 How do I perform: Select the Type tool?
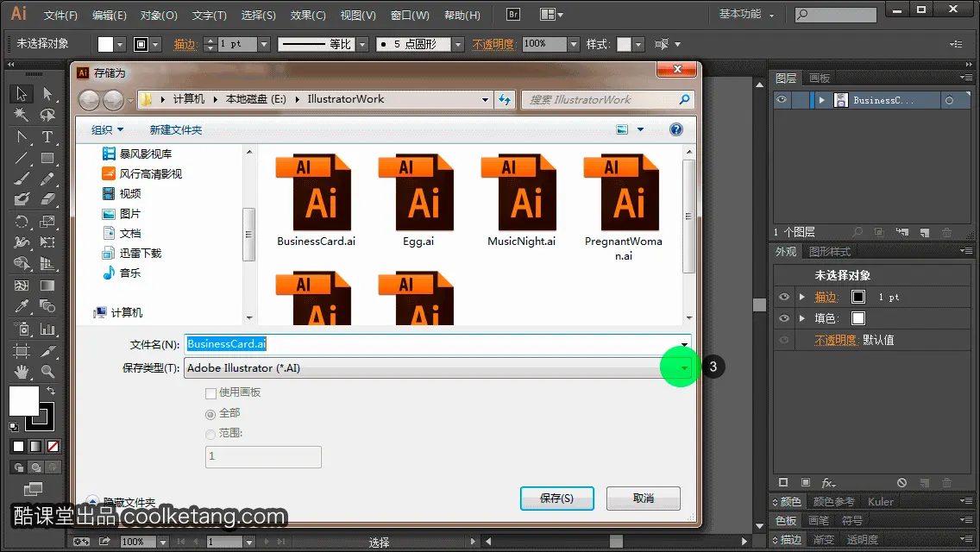(47, 137)
